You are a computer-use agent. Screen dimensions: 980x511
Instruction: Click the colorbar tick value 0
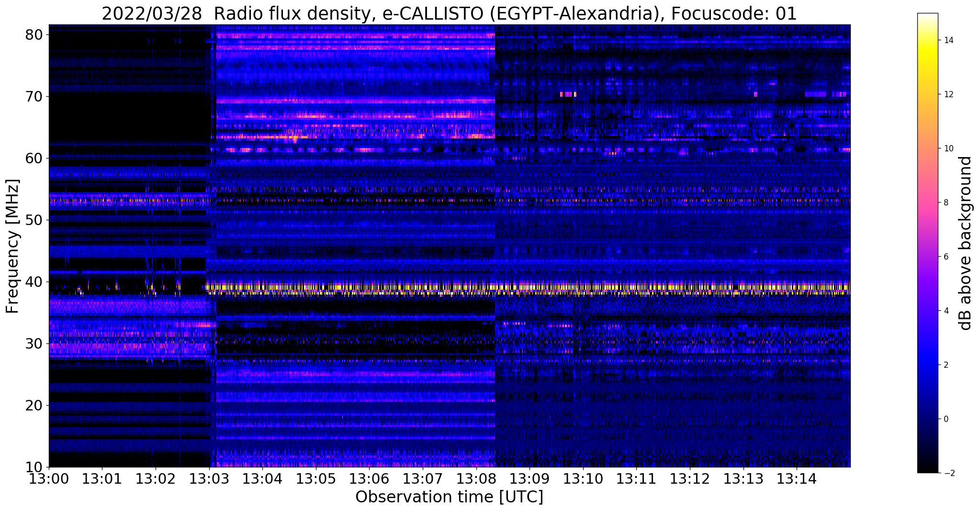946,419
